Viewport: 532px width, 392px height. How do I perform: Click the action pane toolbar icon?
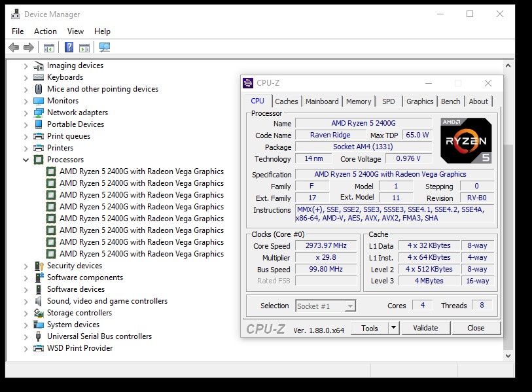coord(84,47)
